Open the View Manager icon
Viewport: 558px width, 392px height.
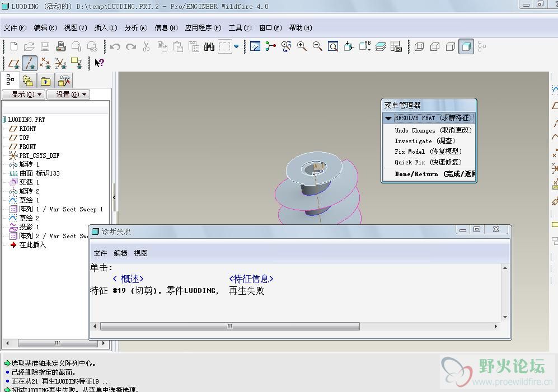coord(396,46)
